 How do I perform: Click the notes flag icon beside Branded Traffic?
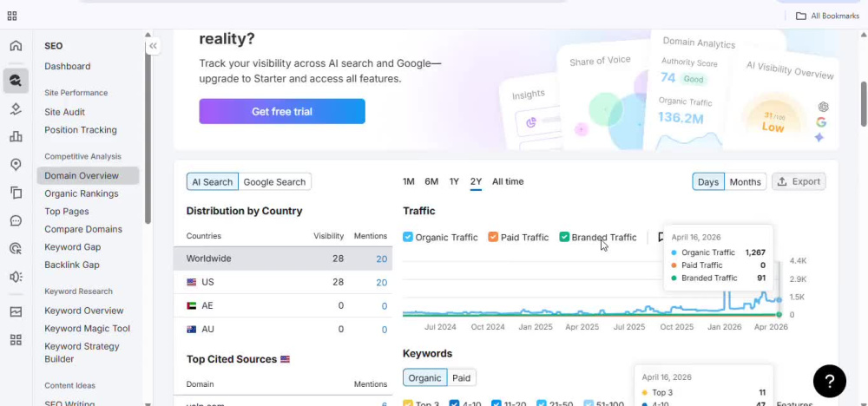point(661,238)
